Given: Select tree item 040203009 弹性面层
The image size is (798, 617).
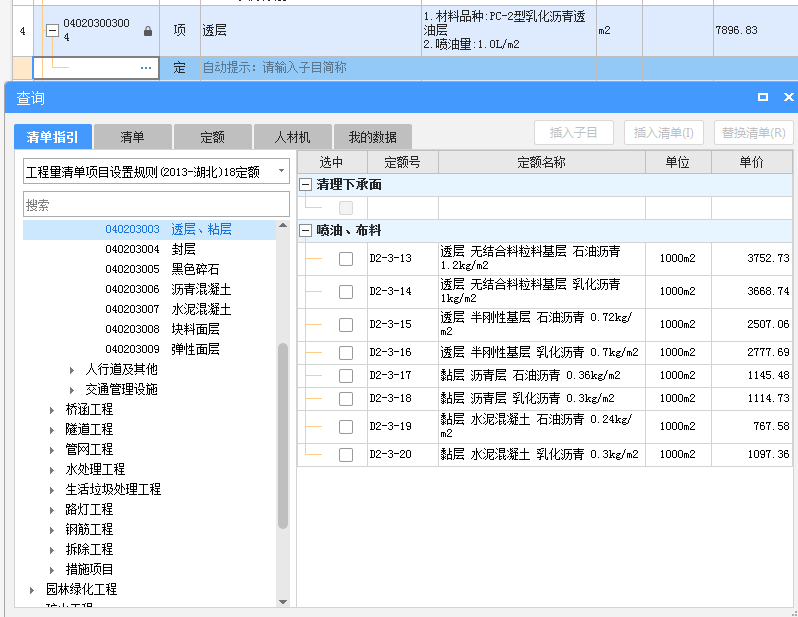Looking at the screenshot, I should pyautogui.click(x=162, y=349).
